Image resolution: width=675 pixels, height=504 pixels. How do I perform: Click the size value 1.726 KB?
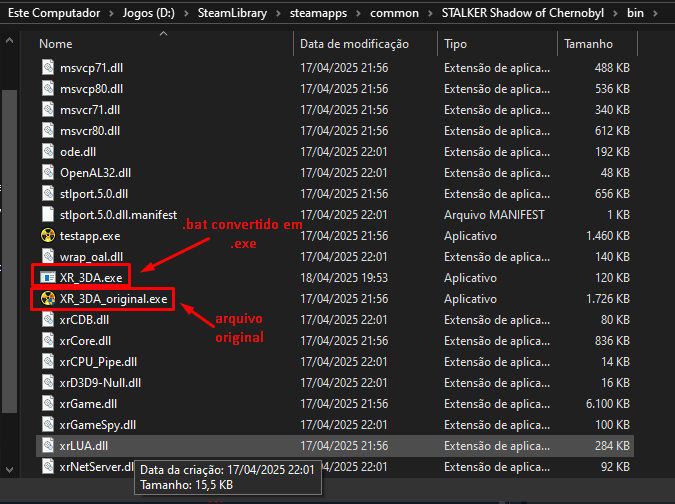[x=608, y=298]
